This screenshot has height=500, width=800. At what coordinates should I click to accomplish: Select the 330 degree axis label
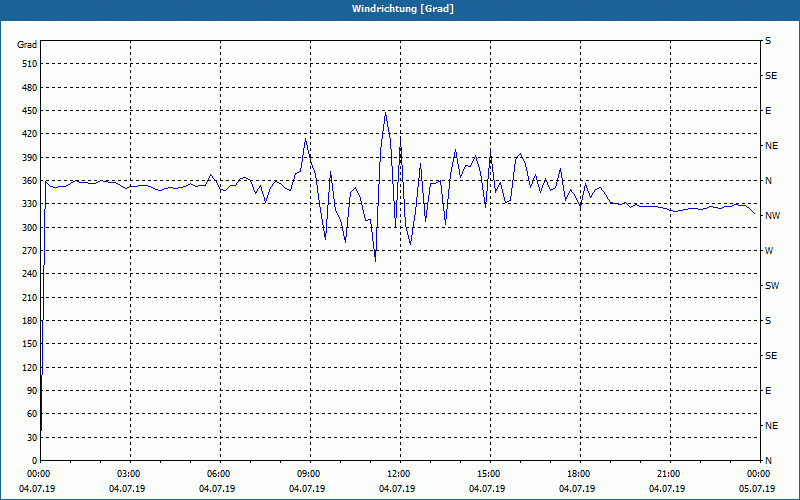click(x=30, y=204)
